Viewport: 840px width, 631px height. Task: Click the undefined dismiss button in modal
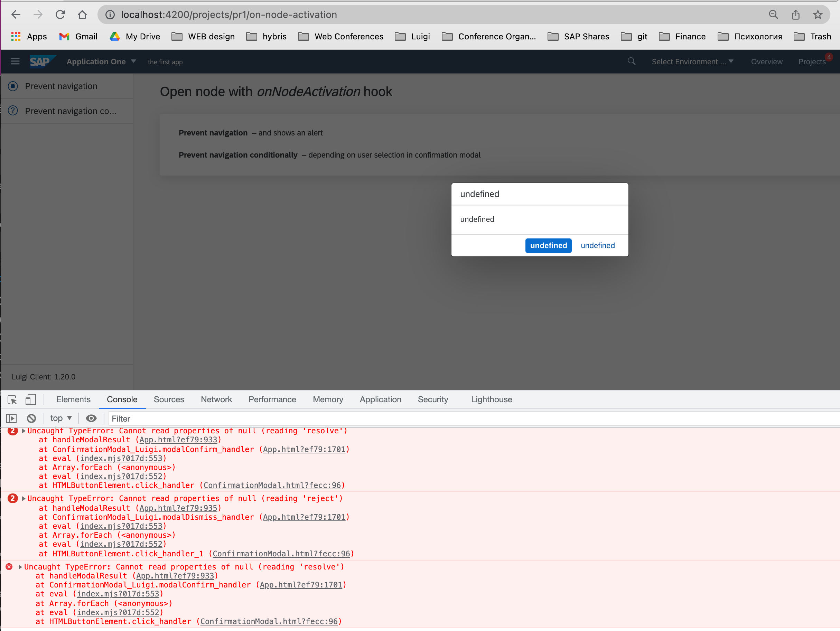597,245
